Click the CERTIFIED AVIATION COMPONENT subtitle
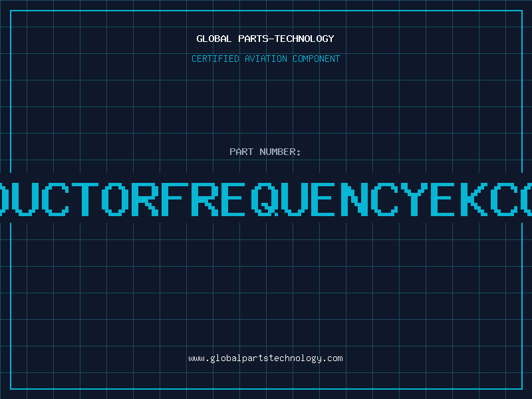532x399 pixels. click(x=265, y=59)
